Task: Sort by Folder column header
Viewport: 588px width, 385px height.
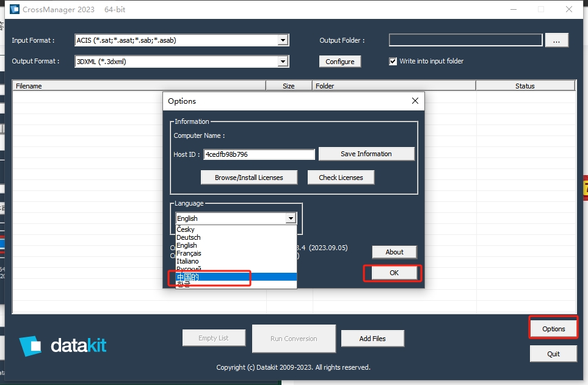Action: click(394, 86)
